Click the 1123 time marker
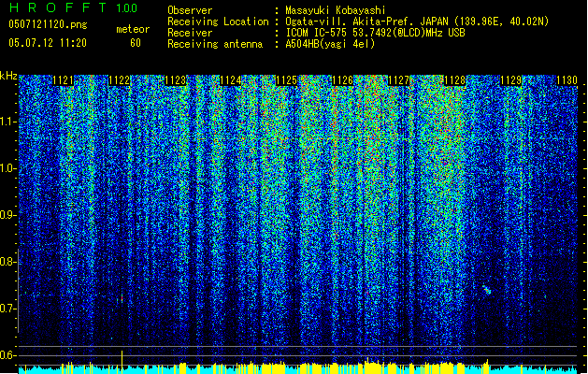Image resolution: width=588 pixels, height=374 pixels. click(x=175, y=80)
